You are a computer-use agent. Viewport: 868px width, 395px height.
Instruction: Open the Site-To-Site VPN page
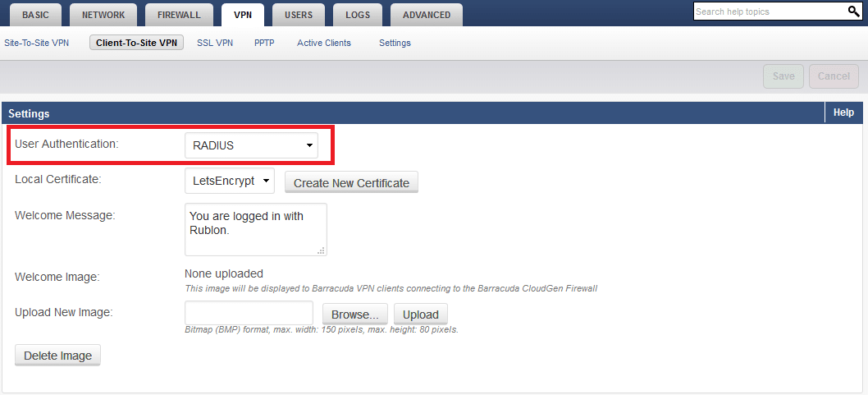point(37,43)
